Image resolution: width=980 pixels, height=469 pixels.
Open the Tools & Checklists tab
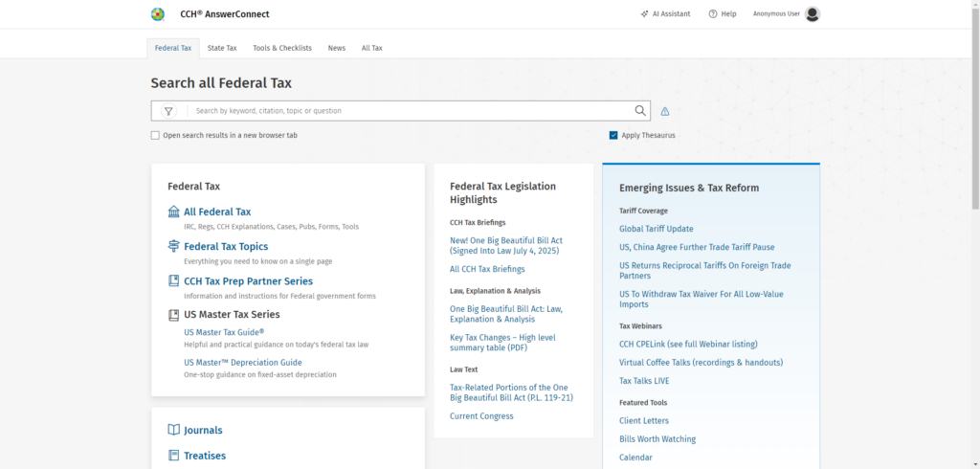(282, 48)
